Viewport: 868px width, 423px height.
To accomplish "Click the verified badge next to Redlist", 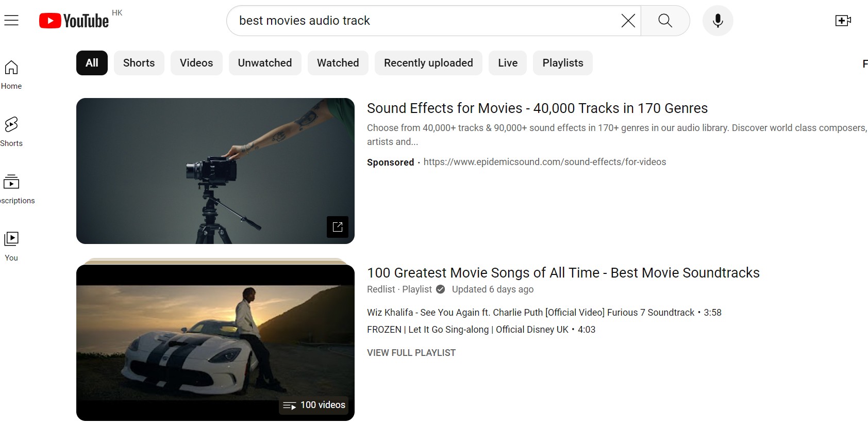I will (x=440, y=289).
